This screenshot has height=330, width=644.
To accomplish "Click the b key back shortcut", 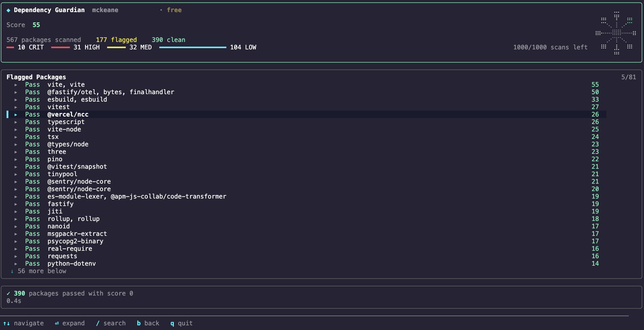I will 139,323.
